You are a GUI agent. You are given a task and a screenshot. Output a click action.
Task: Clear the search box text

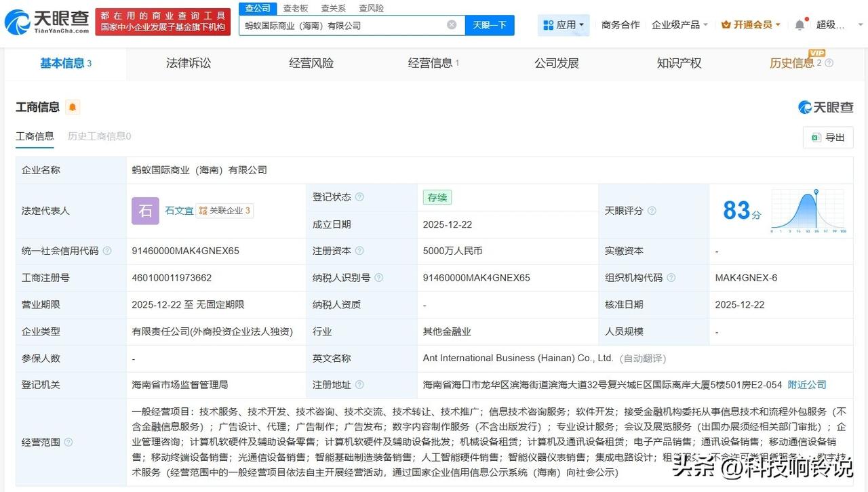click(x=452, y=25)
